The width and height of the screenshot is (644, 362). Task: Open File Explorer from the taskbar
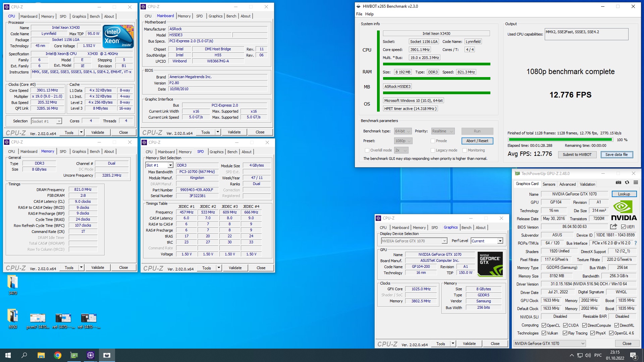pyautogui.click(x=41, y=355)
